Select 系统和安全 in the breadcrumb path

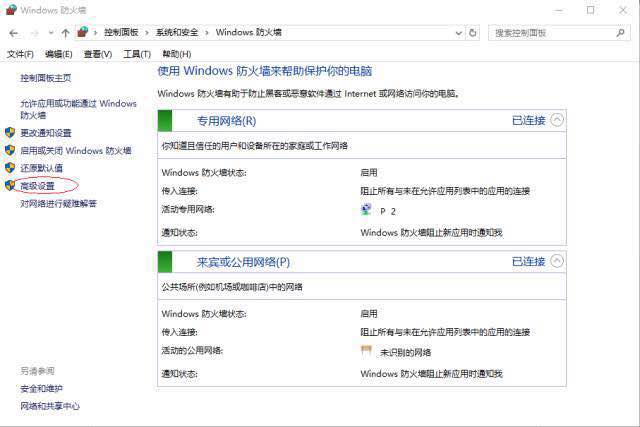click(x=177, y=32)
